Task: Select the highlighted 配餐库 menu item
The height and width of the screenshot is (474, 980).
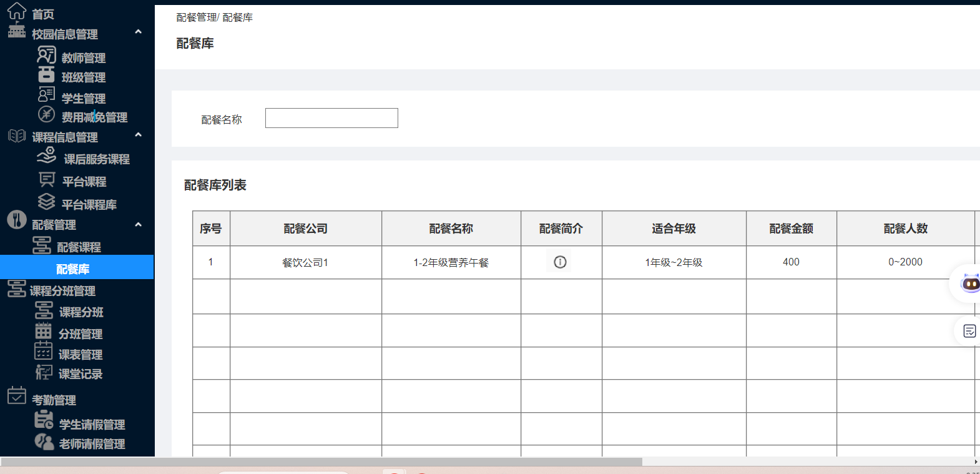Action: (77, 267)
